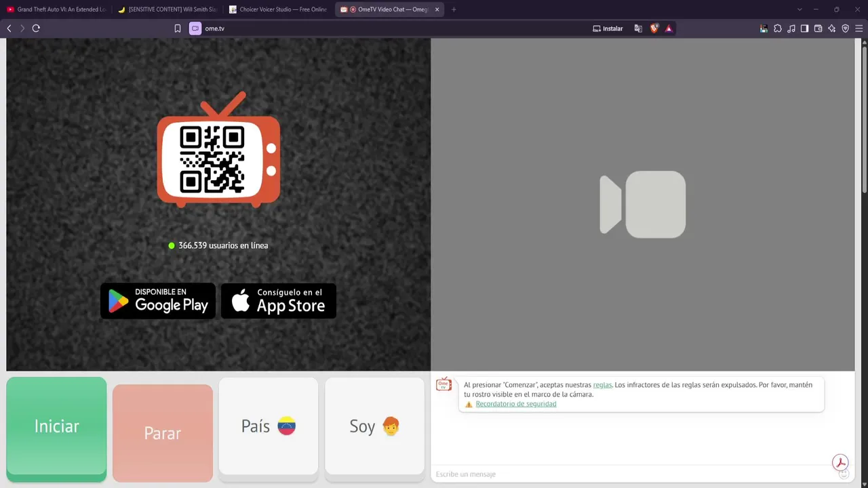868x488 pixels.
Task: Switch to Grand Theft Auto VI tab
Action: pyautogui.click(x=56, y=9)
